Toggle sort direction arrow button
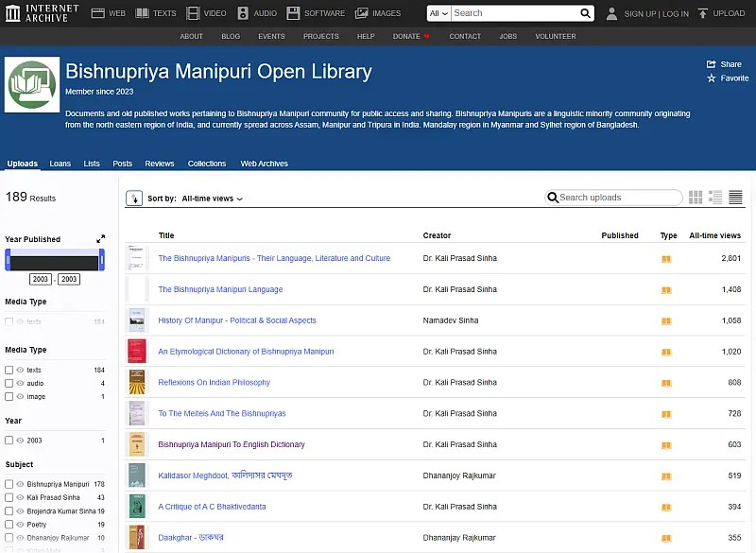756x553 pixels. coord(134,199)
